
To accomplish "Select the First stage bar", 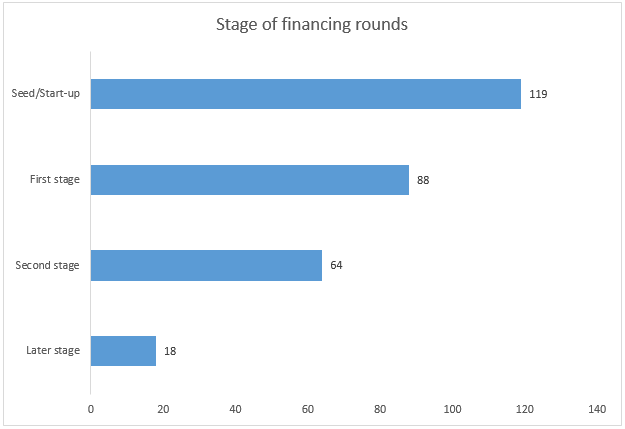I will point(250,180).
